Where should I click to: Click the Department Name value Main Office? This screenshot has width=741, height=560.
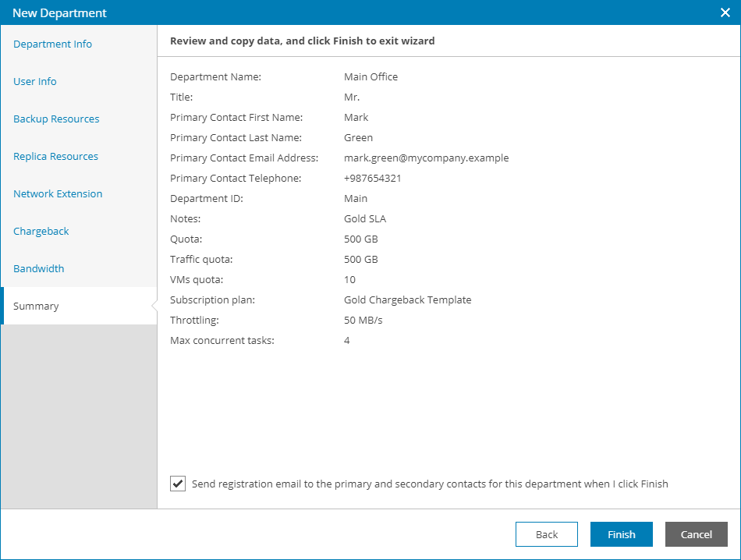pos(370,77)
